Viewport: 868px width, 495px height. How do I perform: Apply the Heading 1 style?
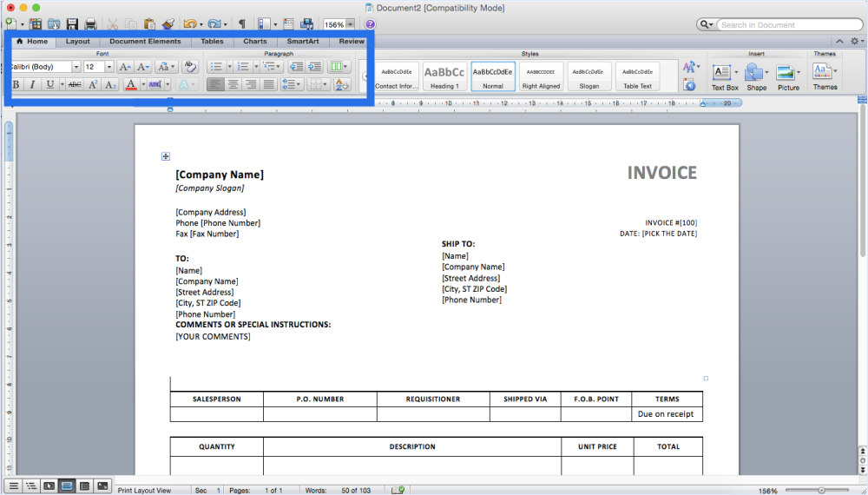[444, 76]
